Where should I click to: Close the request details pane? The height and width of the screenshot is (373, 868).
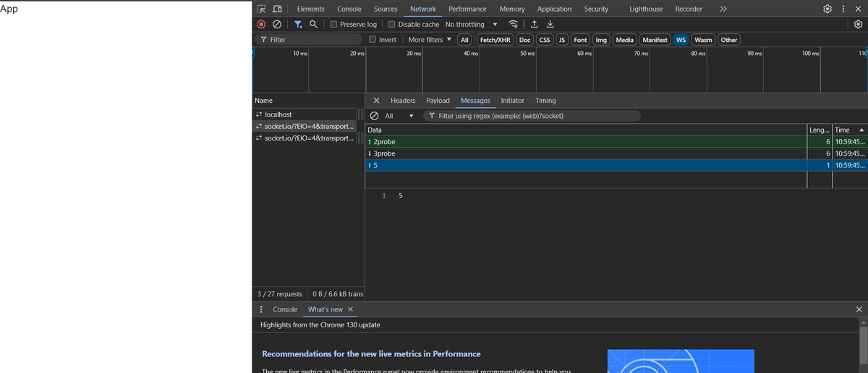(x=376, y=101)
